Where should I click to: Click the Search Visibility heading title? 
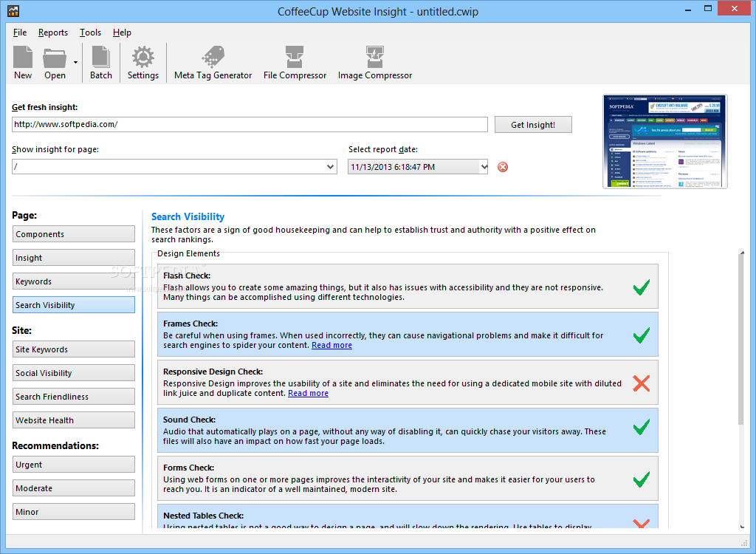[188, 216]
